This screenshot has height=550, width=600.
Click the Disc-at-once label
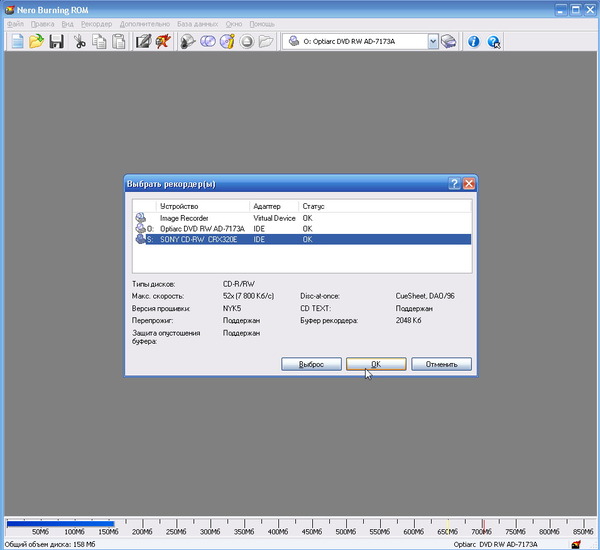[320, 296]
